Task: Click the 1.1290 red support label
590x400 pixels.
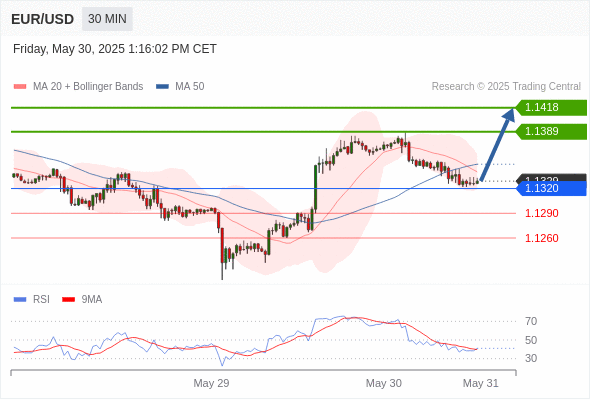Action: [x=542, y=213]
